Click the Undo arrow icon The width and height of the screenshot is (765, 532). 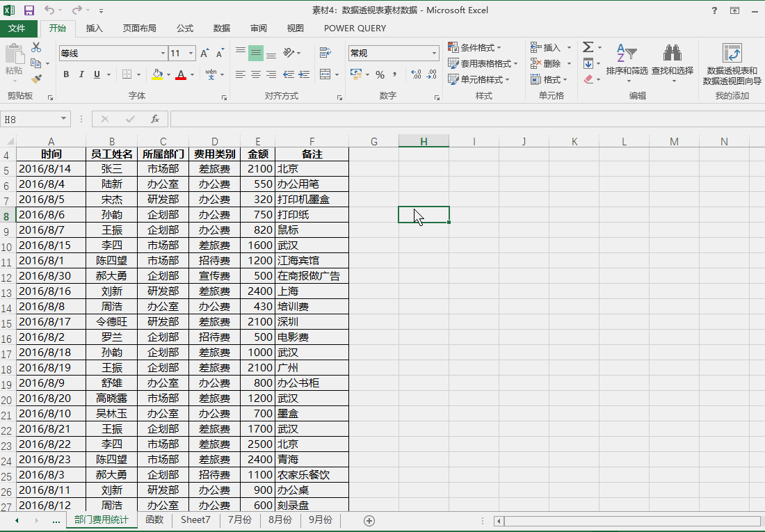click(x=49, y=10)
